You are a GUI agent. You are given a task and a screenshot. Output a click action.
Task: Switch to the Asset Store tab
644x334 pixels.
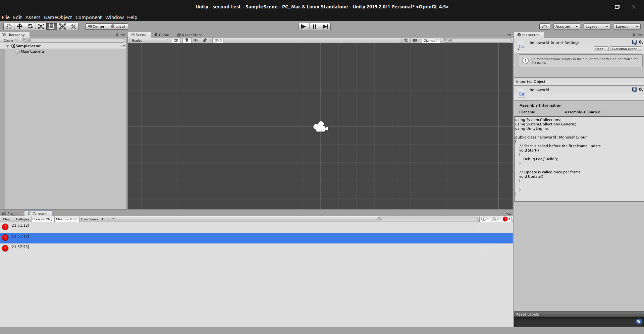click(x=190, y=35)
